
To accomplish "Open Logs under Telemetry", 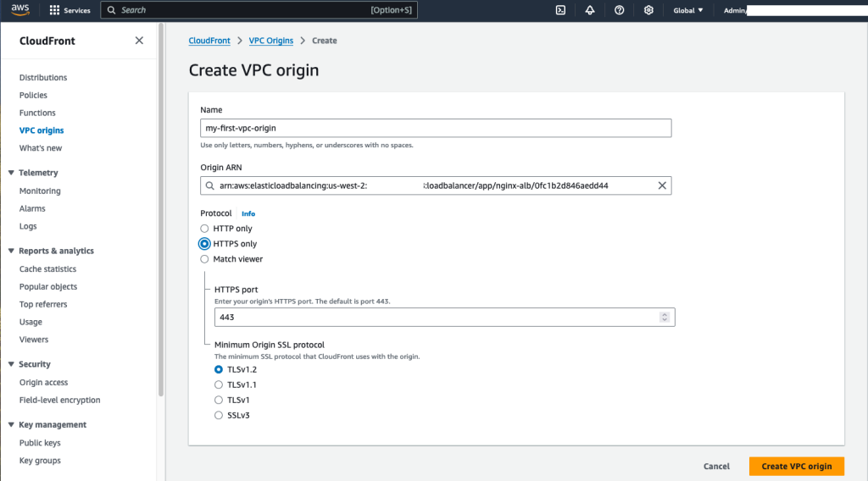I will pos(28,226).
